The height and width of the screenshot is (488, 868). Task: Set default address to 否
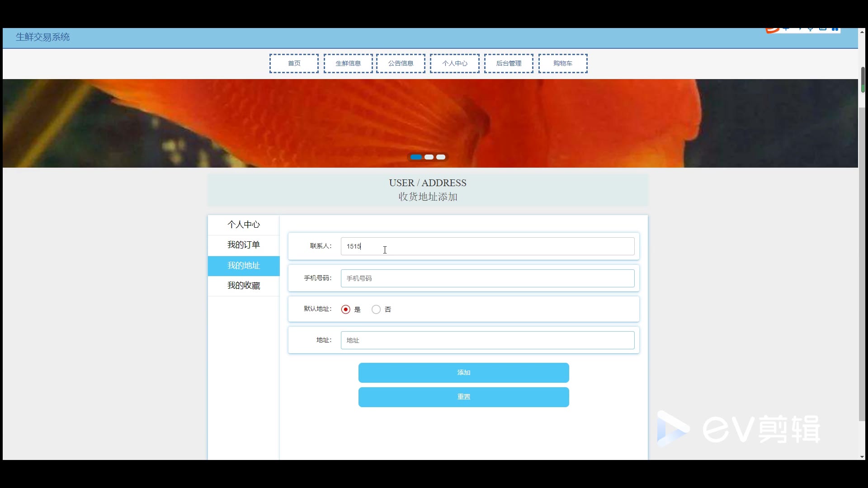(x=376, y=310)
